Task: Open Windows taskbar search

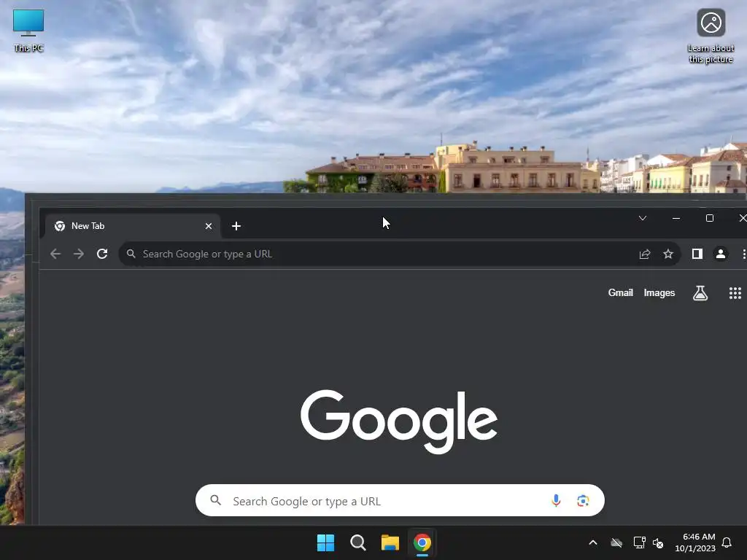Action: [357, 542]
